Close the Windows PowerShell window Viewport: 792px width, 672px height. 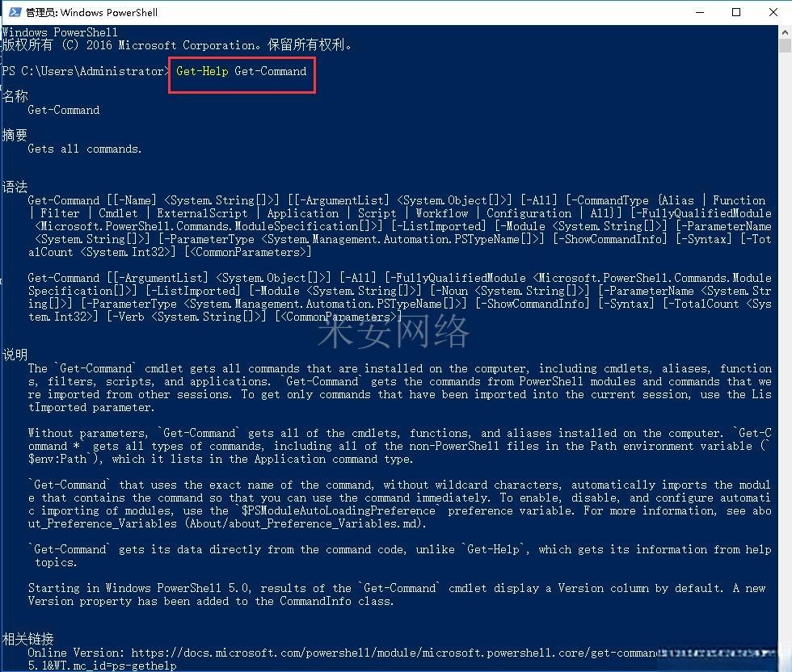pos(773,12)
